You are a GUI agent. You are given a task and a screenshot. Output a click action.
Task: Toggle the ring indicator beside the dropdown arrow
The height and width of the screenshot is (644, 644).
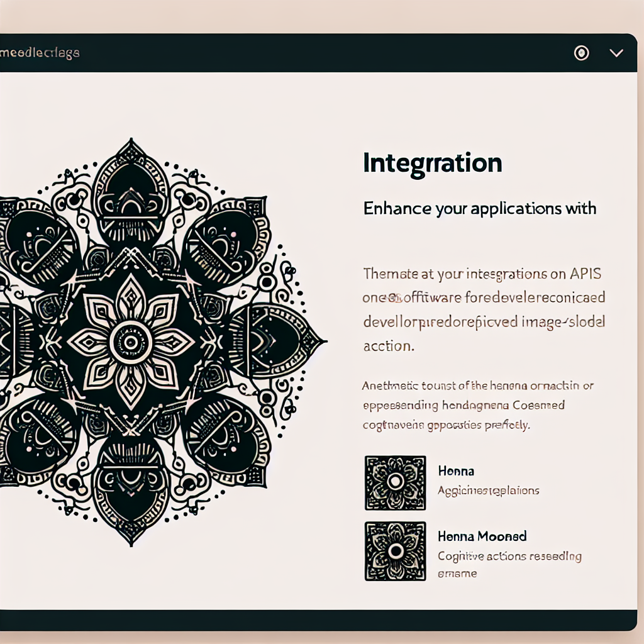tap(582, 53)
